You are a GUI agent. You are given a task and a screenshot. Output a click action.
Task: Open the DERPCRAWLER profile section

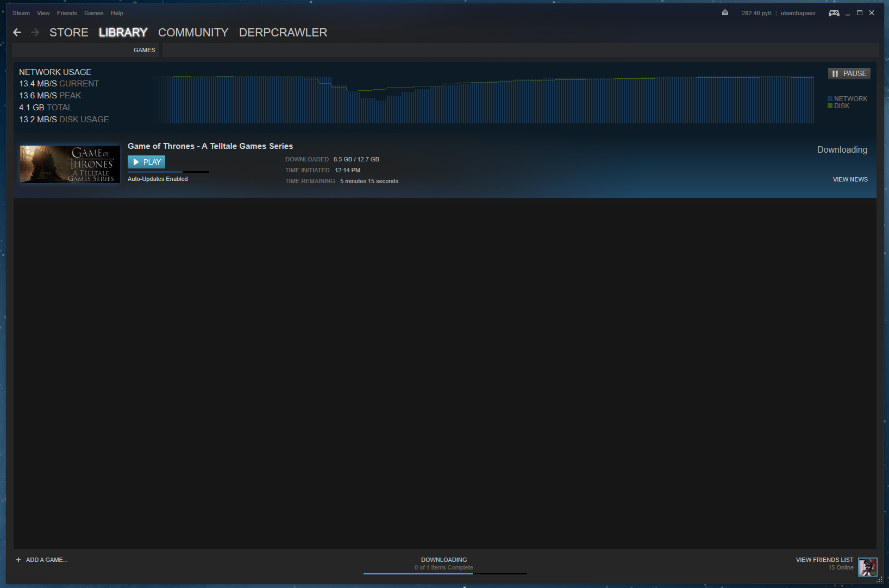click(x=283, y=33)
